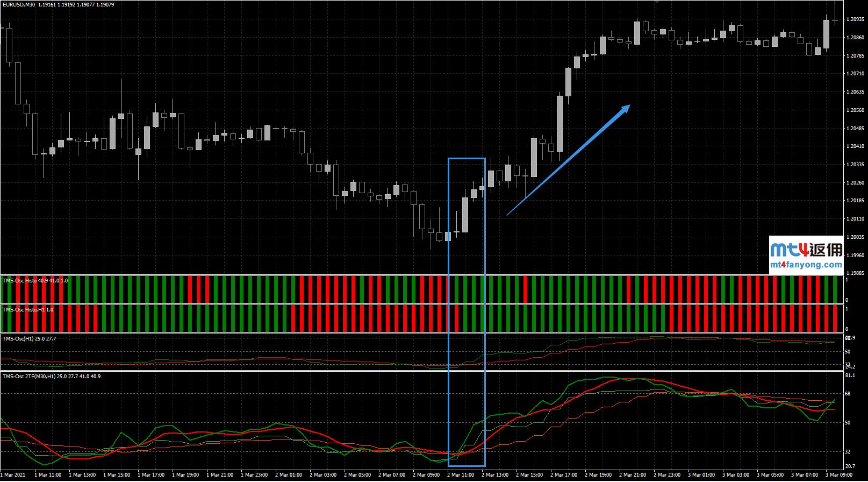Select the TMS-Osc Histo 40.9 indicator label
Screen dimensions: 868x482
pyautogui.click(x=35, y=281)
